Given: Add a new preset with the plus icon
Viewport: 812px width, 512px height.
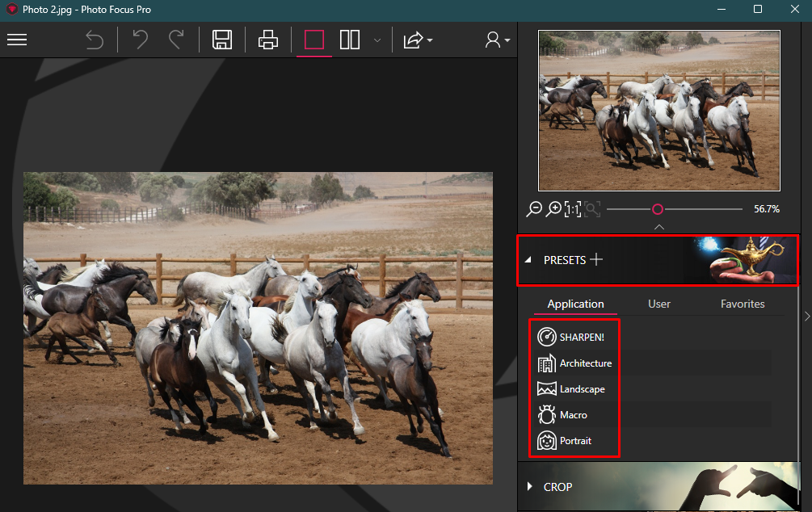Looking at the screenshot, I should (x=596, y=259).
